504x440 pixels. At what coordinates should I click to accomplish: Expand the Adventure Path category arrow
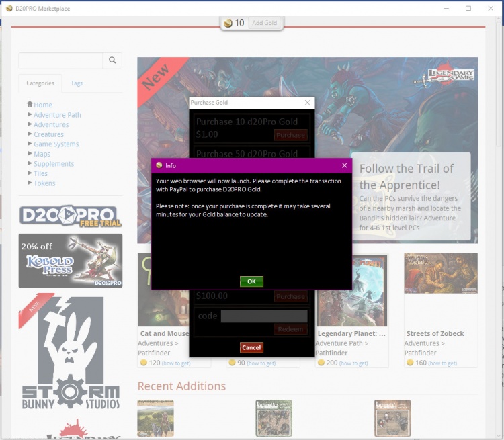click(30, 114)
